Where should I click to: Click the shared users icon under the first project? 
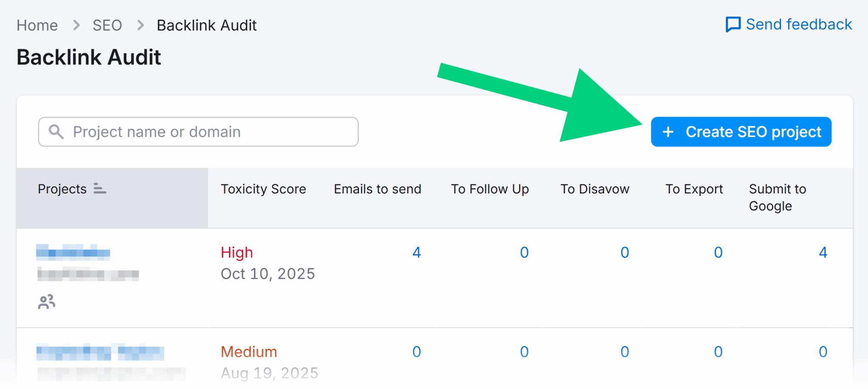point(46,302)
